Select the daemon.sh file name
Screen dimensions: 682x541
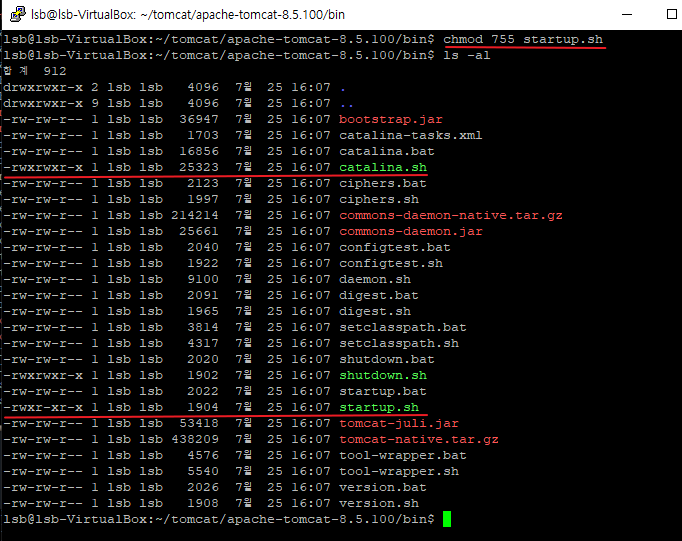375,279
